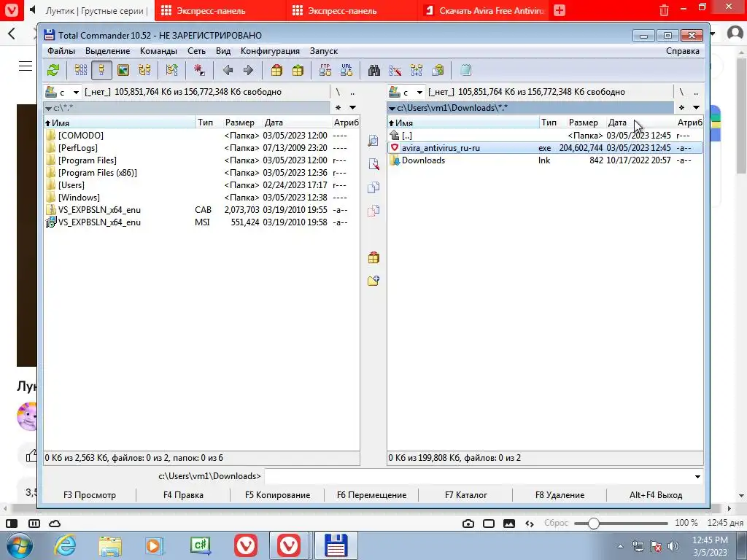Toggle directory tree view icon

(x=144, y=71)
